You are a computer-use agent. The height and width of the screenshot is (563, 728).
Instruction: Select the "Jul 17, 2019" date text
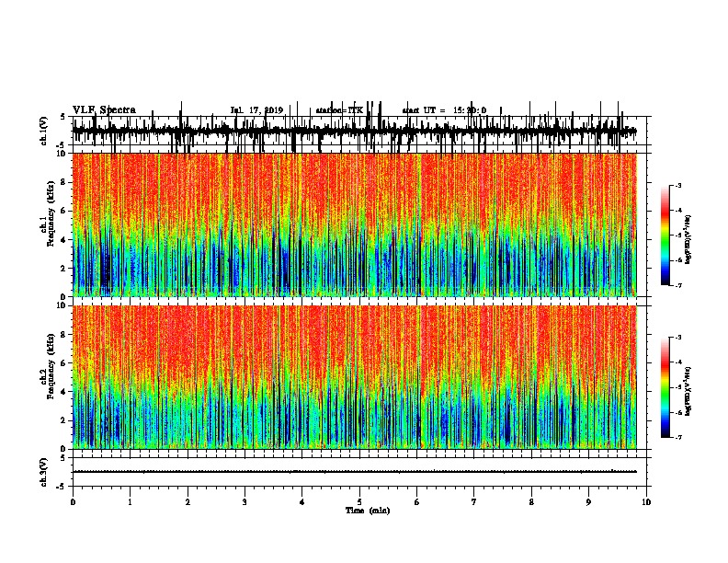(x=256, y=110)
